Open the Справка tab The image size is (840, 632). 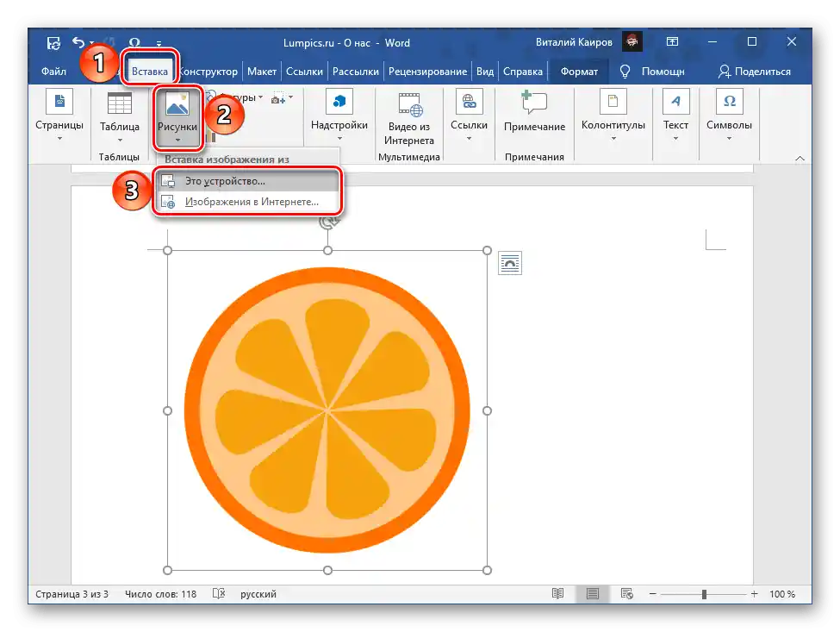(x=522, y=72)
